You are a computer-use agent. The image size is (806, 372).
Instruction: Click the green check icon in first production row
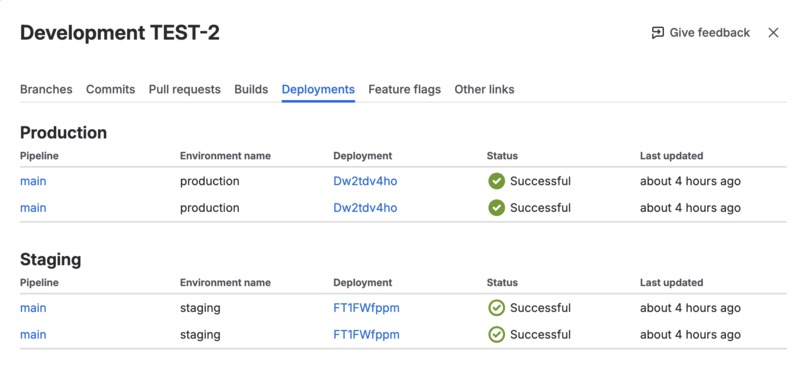(x=496, y=181)
